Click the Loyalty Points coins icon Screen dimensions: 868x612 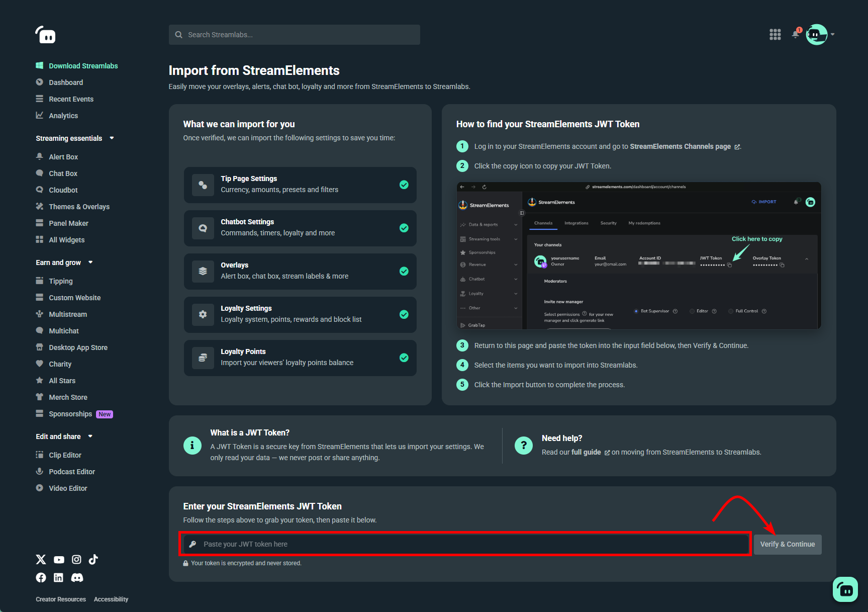203,358
